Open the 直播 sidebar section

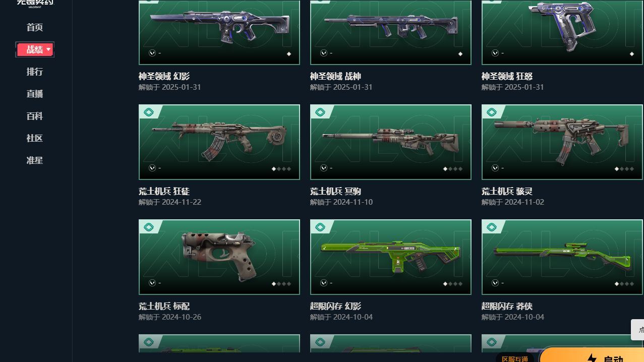[x=35, y=94]
